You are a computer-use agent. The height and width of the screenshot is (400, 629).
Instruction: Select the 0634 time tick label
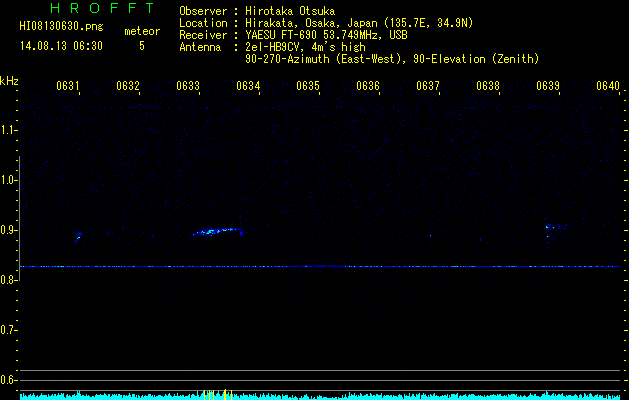tap(248, 86)
